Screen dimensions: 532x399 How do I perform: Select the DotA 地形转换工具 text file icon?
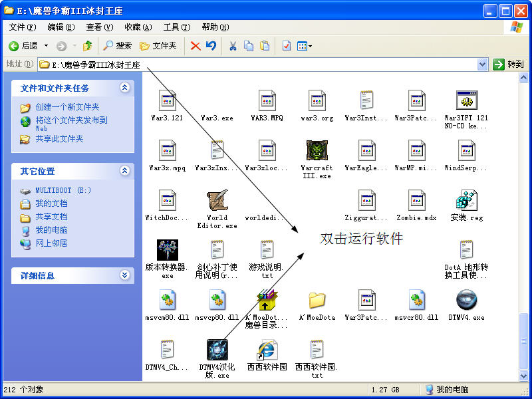[x=467, y=250]
